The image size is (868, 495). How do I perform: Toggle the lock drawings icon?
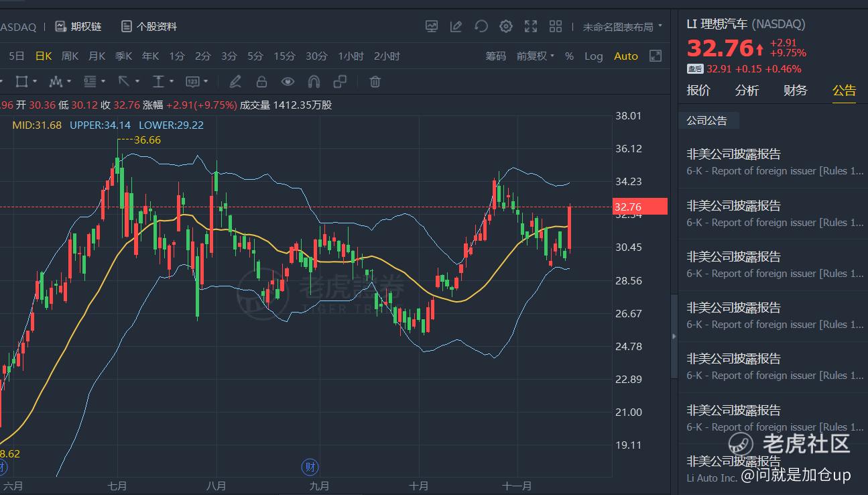(261, 82)
